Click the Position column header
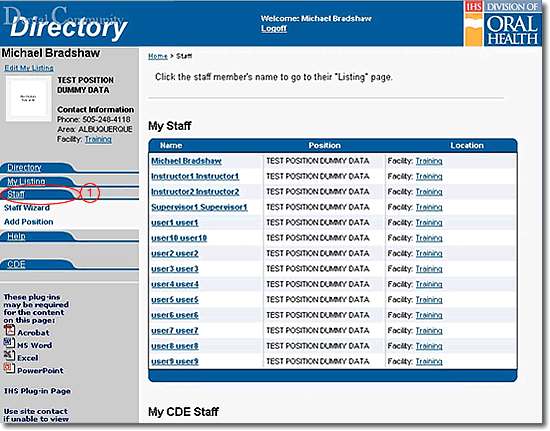550x431 pixels. click(324, 146)
